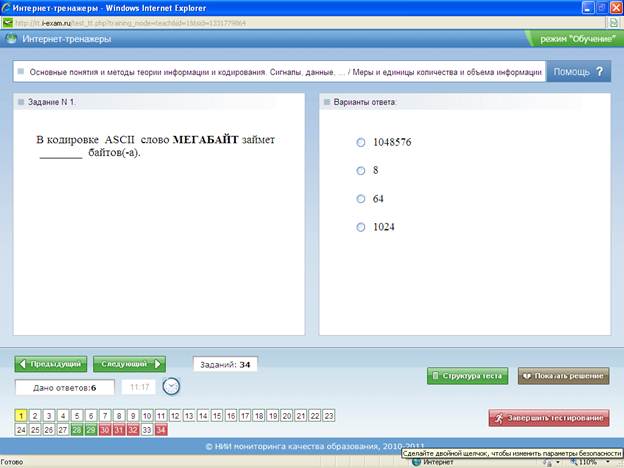Jump to question 6
Image resolution: width=624 pixels, height=468 pixels.
91,416
